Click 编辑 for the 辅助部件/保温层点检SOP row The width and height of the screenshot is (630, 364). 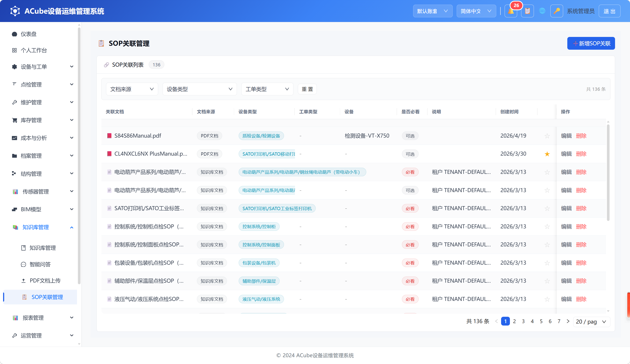(x=566, y=281)
